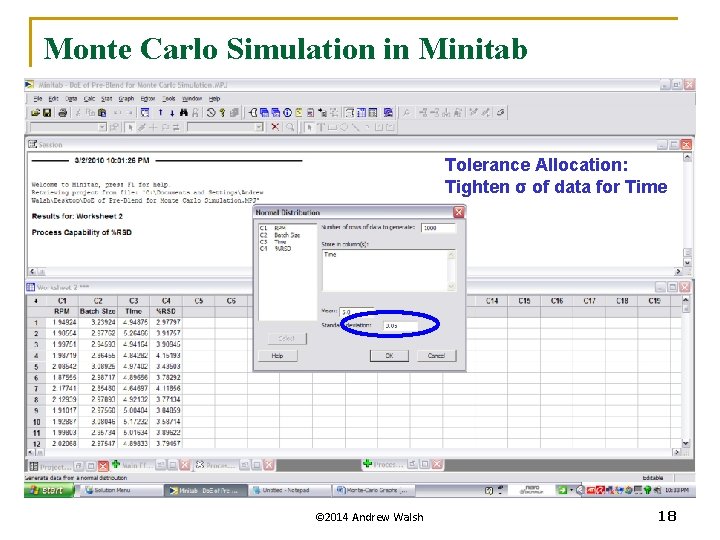This screenshot has width=720, height=540.
Task: Click the Save Project floppy disk icon
Action: (x=47, y=112)
